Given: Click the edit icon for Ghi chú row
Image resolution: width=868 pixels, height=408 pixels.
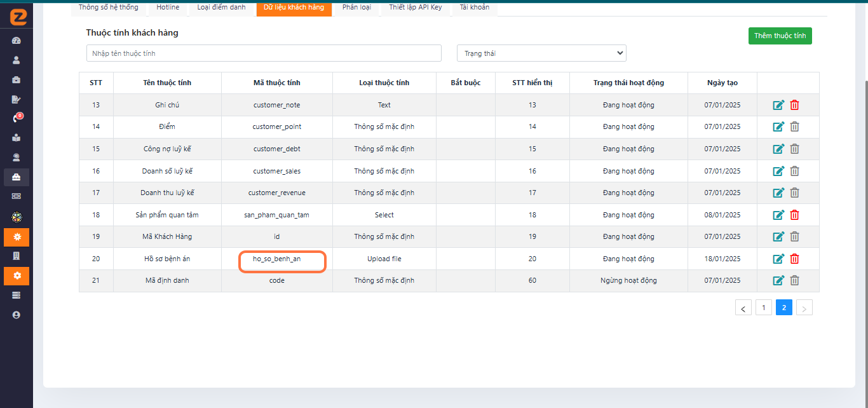Looking at the screenshot, I should tap(778, 105).
